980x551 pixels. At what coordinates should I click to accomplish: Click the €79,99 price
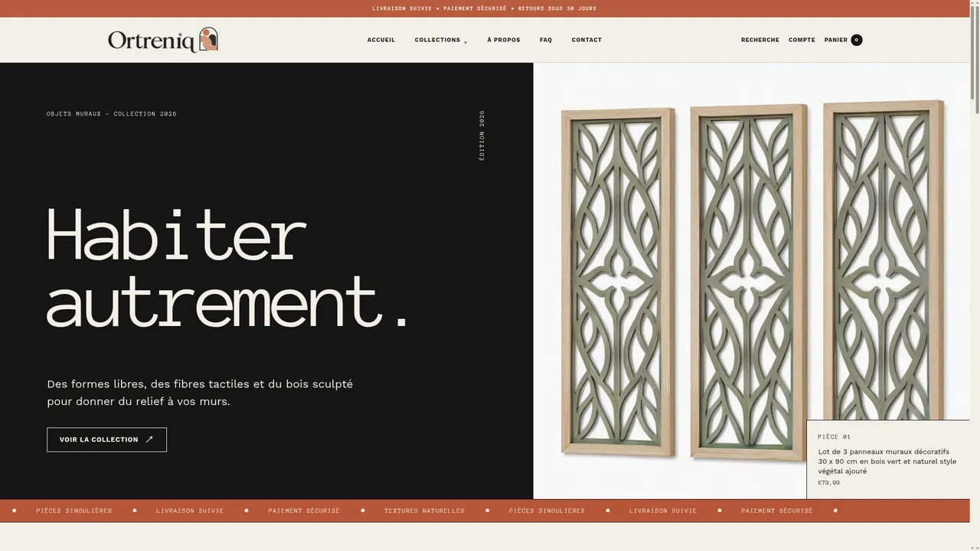tap(828, 483)
